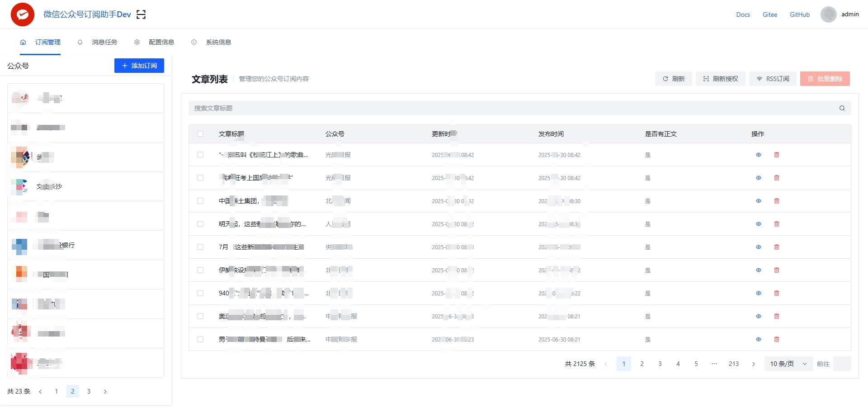Go to article page 2
The image size is (868, 413).
pyautogui.click(x=642, y=364)
